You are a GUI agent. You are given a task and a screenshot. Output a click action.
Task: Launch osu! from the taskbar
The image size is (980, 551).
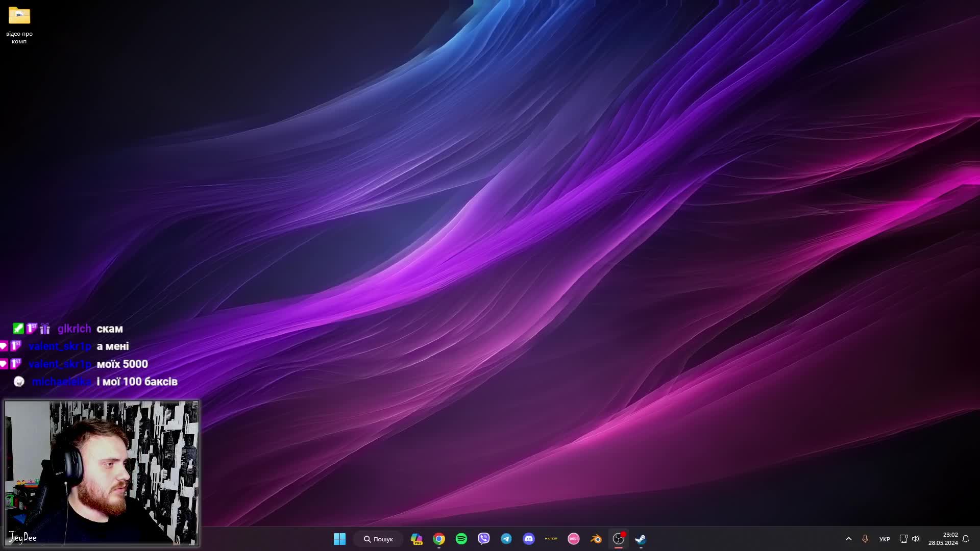tap(574, 539)
